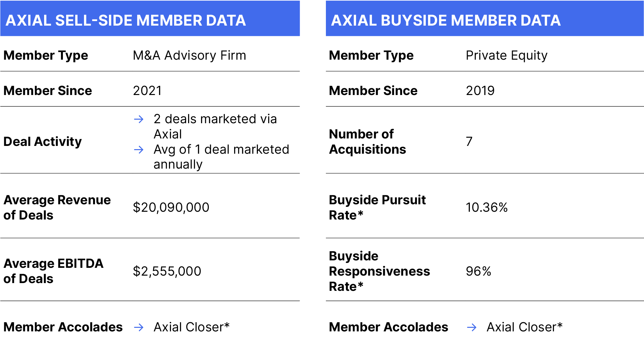Image resolution: width=644 pixels, height=345 pixels.
Task: Select the sell-side Member Since 2021 value
Action: point(147,90)
